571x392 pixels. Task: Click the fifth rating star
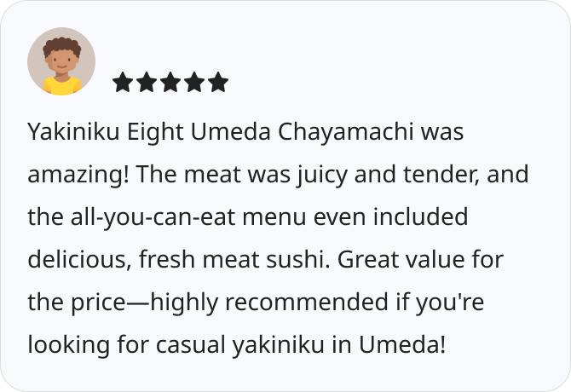pyautogui.click(x=218, y=82)
